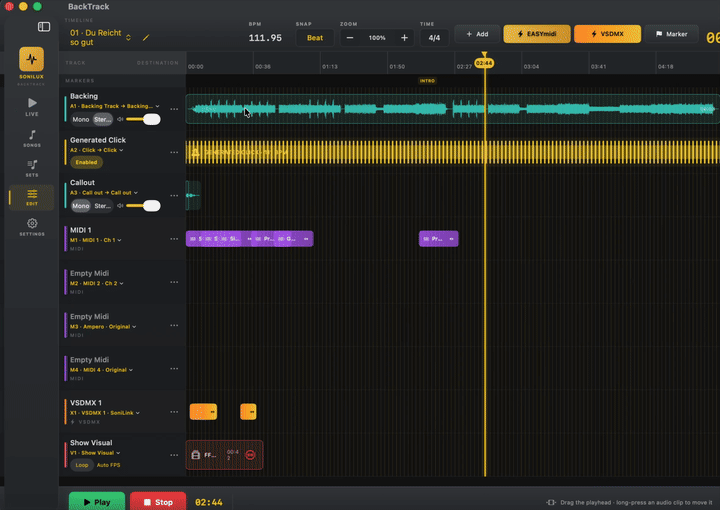
Task: Select the Backing audio waveform clip
Action: click(x=452, y=109)
